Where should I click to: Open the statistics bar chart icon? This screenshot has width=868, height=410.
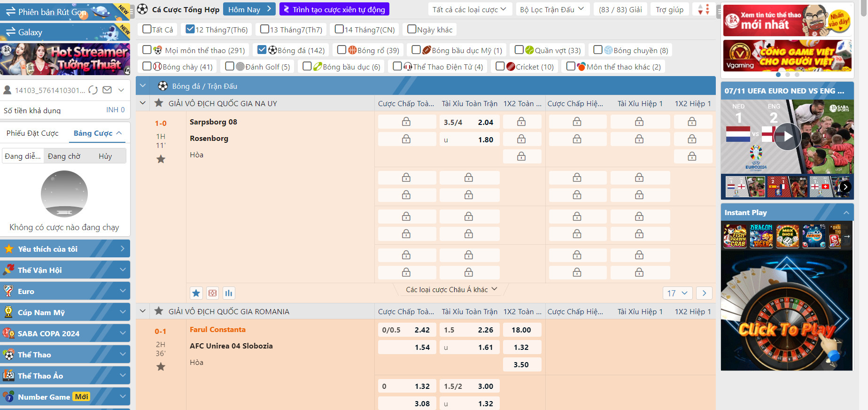tap(229, 293)
